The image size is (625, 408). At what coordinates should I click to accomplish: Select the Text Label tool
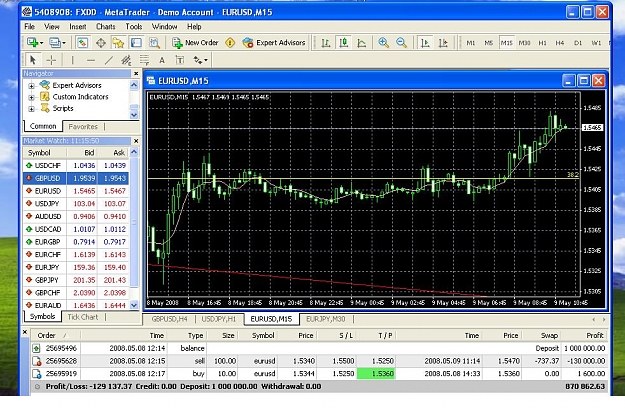click(180, 60)
